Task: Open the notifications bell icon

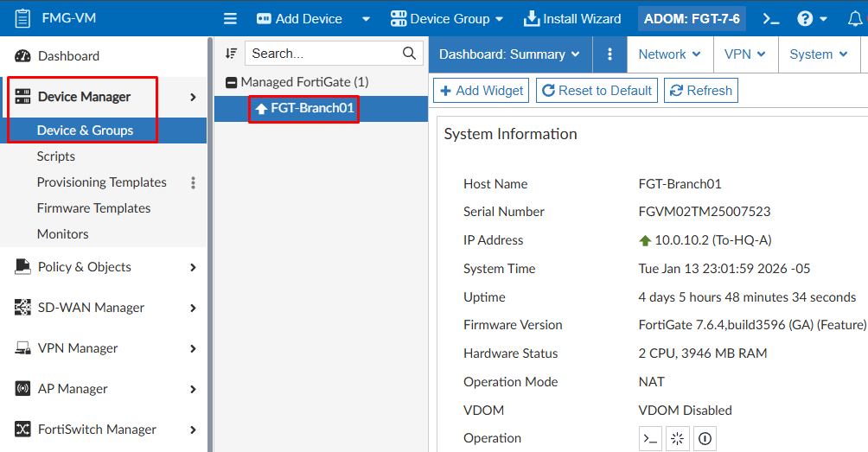Action: [855, 19]
